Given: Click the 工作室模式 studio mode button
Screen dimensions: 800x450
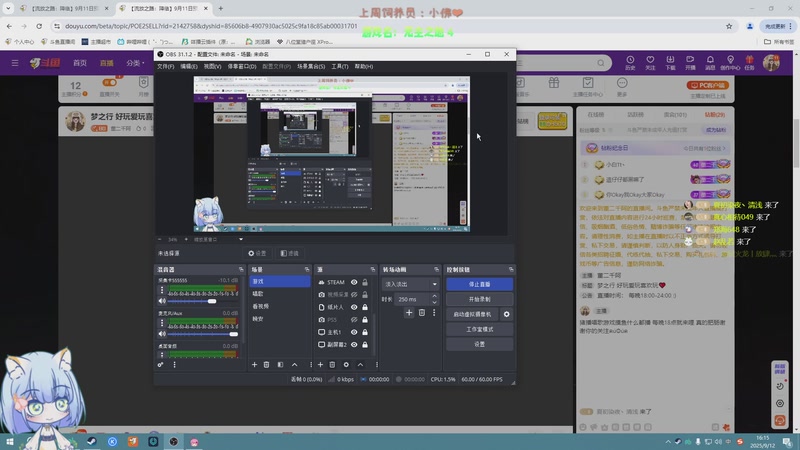Looking at the screenshot, I should [480, 330].
